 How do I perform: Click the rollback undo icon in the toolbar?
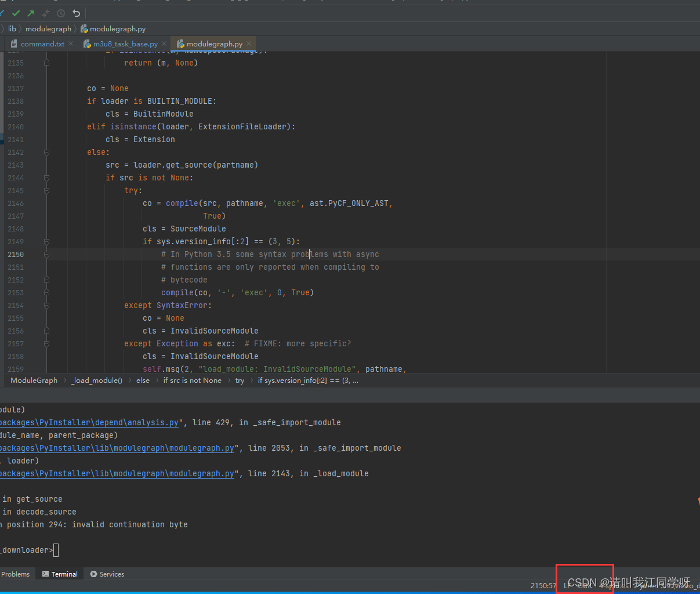[x=76, y=13]
